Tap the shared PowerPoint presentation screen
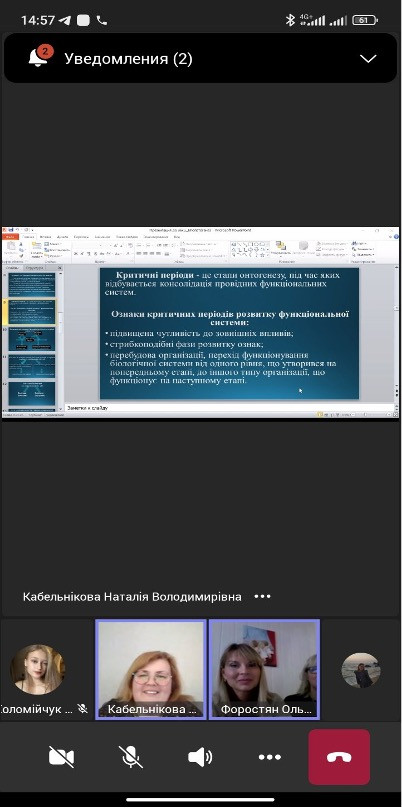Image resolution: width=402 pixels, height=808 pixels. point(201,324)
